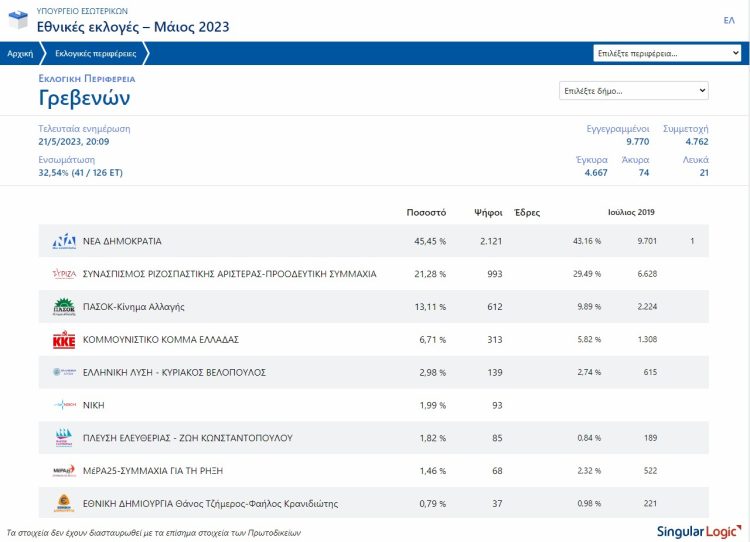Screen dimensions: 750x542
Task: Click the ΜέΡΑ25 party logo
Action: 64,471
